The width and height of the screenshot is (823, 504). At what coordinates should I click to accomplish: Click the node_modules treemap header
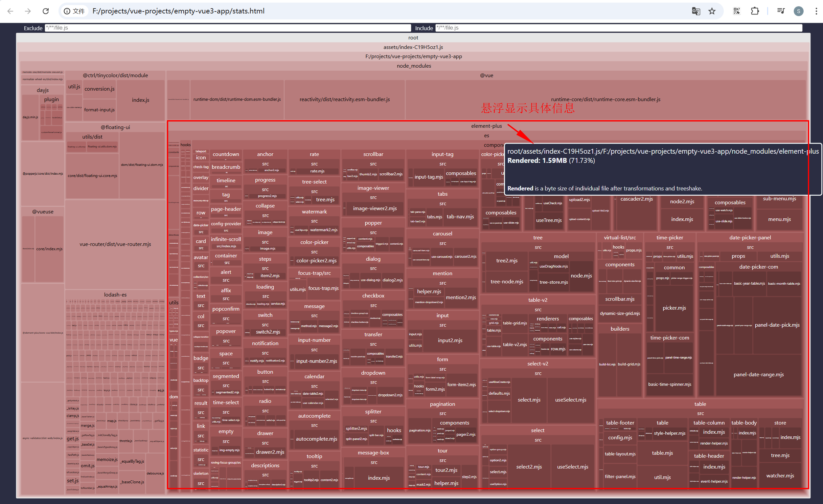414,66
